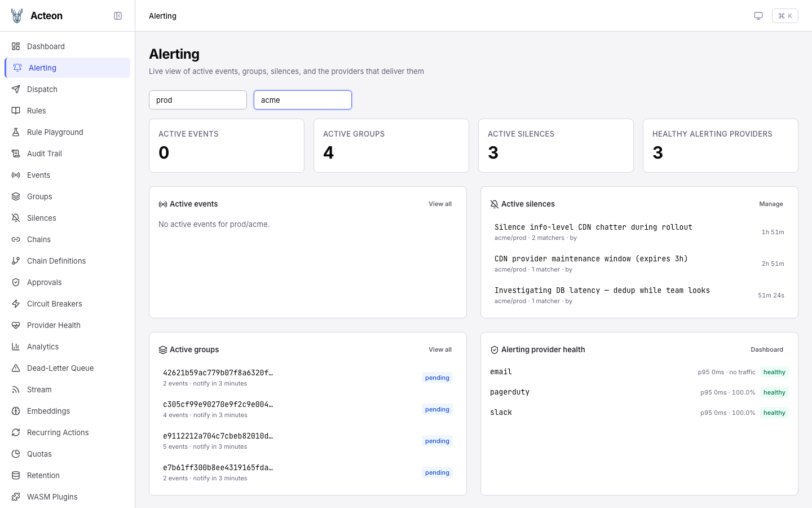Click the Dispatch paper plane icon
812x508 pixels.
click(x=16, y=89)
